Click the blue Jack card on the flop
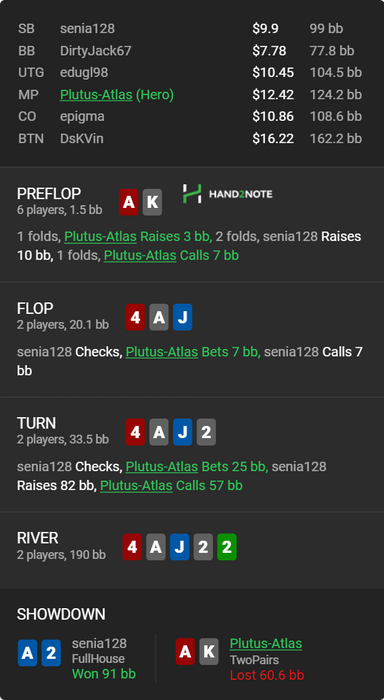Image resolution: width=384 pixels, height=700 pixels. pos(183,317)
